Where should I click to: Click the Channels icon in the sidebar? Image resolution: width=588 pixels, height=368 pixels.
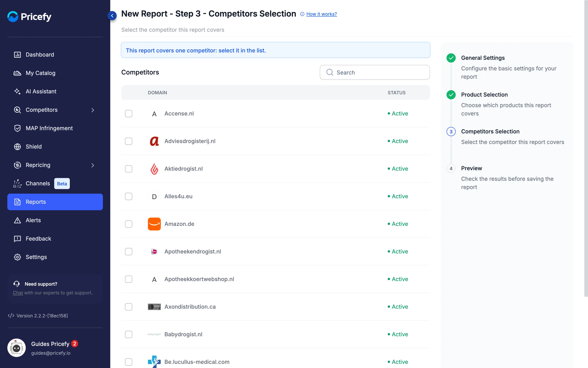click(17, 184)
